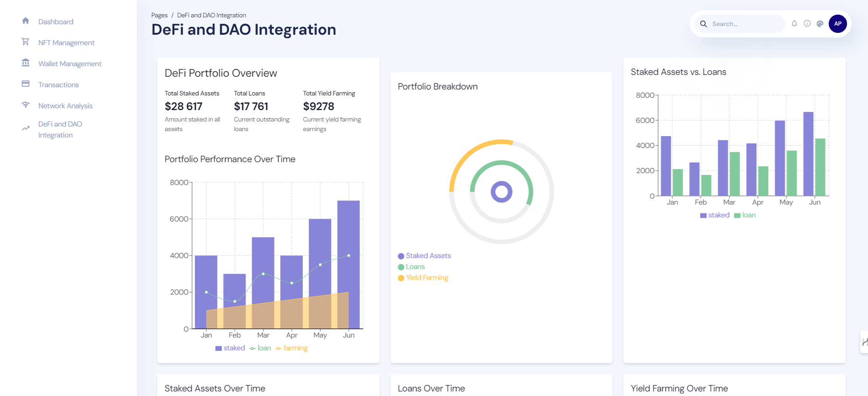
Task: Focus the Search input field
Action: click(745, 24)
